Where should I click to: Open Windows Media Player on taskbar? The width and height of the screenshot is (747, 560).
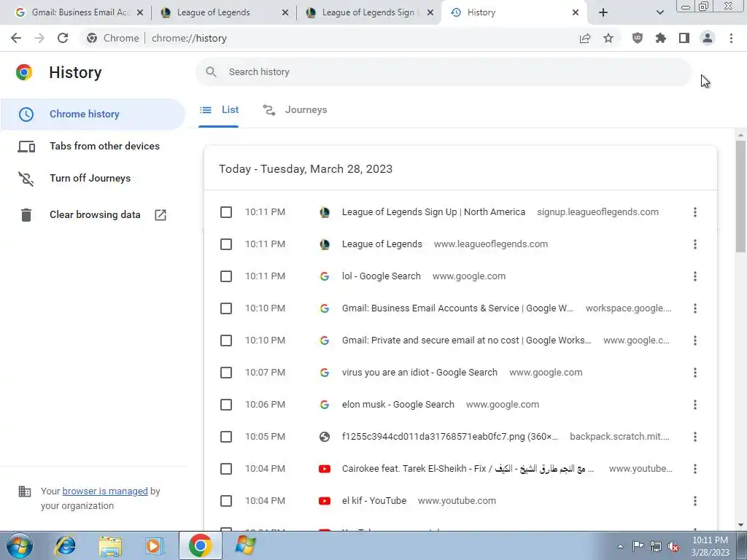coord(153,545)
